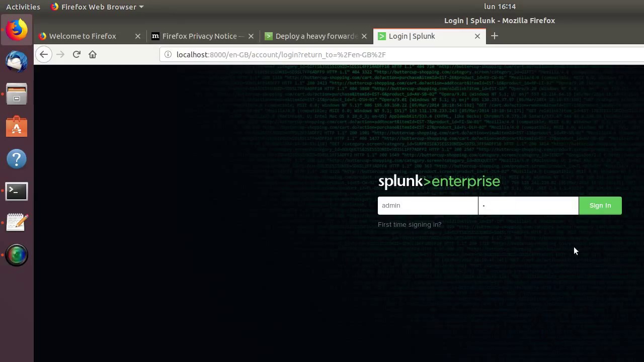Close the Login | Splunk tab
644x362 pixels.
tap(477, 36)
